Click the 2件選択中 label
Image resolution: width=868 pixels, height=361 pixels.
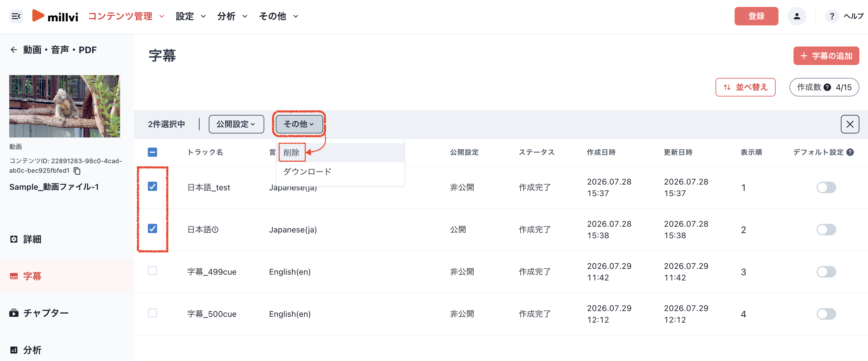pyautogui.click(x=166, y=124)
